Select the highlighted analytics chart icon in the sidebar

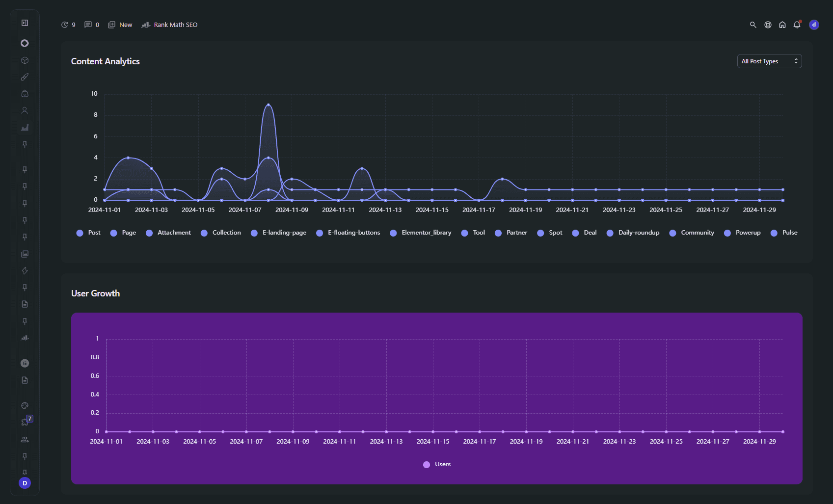pyautogui.click(x=25, y=128)
